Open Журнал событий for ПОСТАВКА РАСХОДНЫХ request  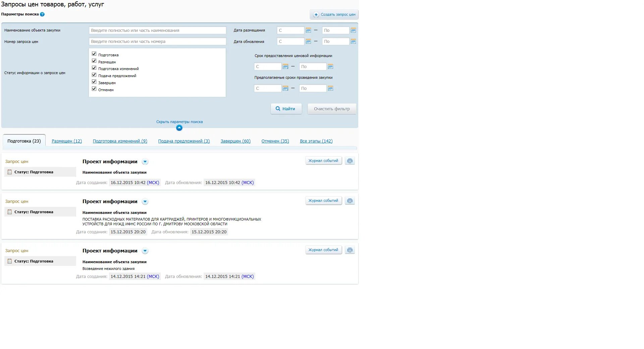pos(323,201)
